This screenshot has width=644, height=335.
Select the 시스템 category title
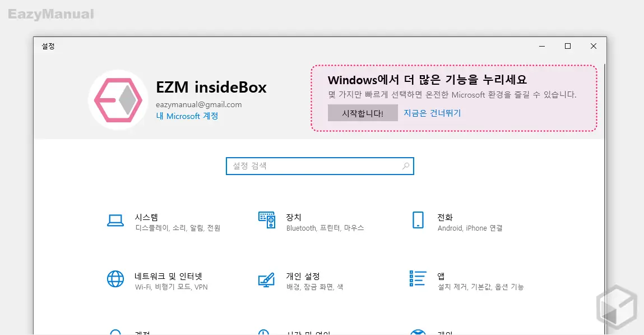click(x=146, y=218)
